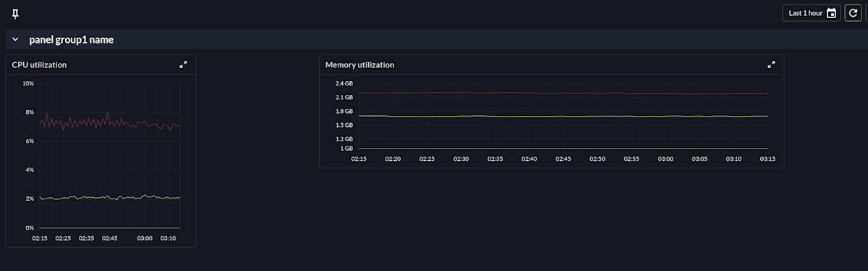This screenshot has height=271, width=868.
Task: Click the red line in Memory utilization chart
Action: [x=564, y=93]
